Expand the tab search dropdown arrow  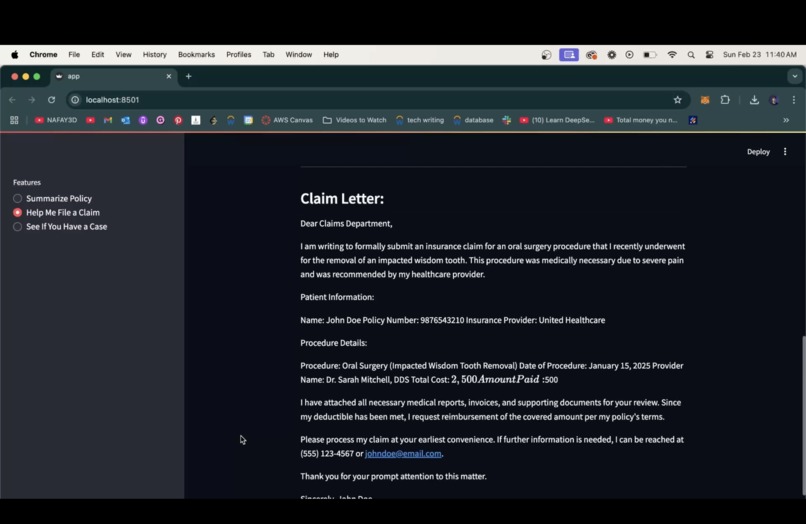click(795, 76)
